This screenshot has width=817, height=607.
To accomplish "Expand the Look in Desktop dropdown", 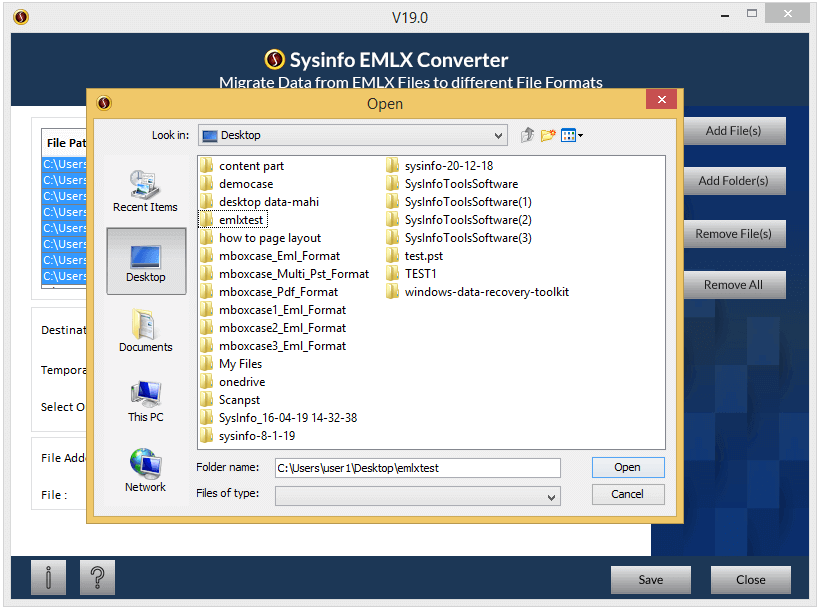I will point(498,135).
